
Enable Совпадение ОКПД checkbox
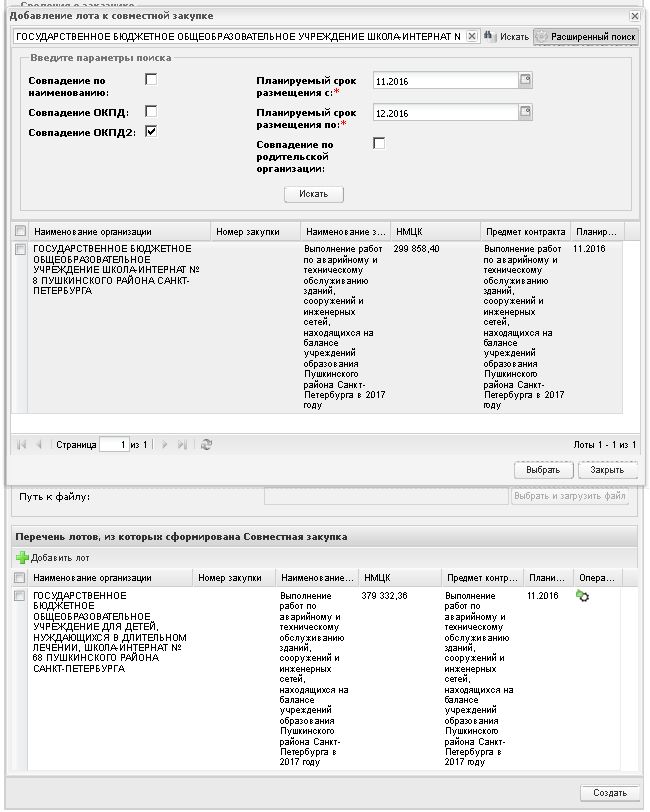point(151,112)
